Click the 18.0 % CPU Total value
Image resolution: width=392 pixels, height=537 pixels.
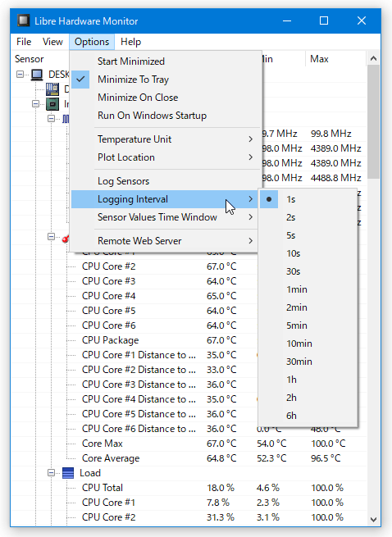coord(221,488)
